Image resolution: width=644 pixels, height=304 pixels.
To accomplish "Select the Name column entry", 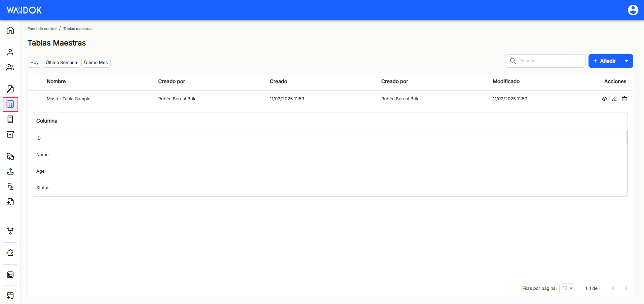I will [42, 155].
